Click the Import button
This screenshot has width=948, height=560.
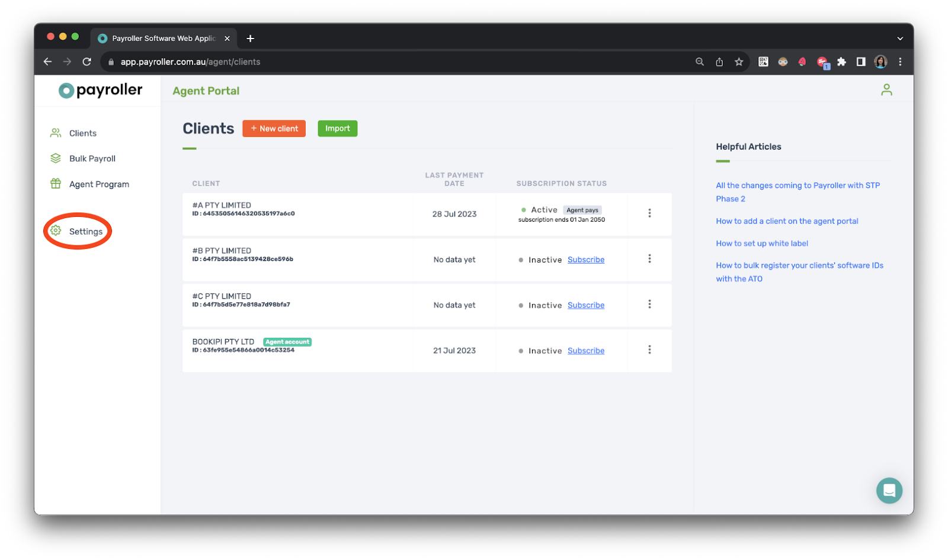click(337, 129)
